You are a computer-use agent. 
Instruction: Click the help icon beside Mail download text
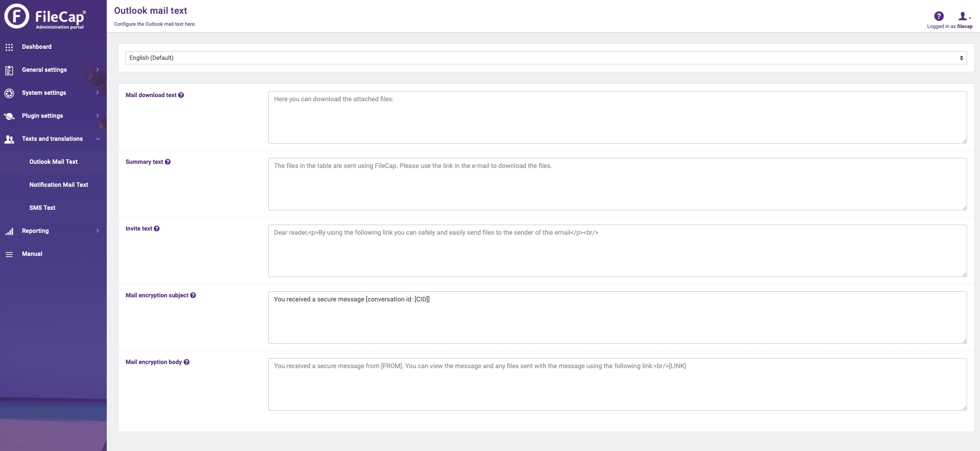[x=181, y=95]
